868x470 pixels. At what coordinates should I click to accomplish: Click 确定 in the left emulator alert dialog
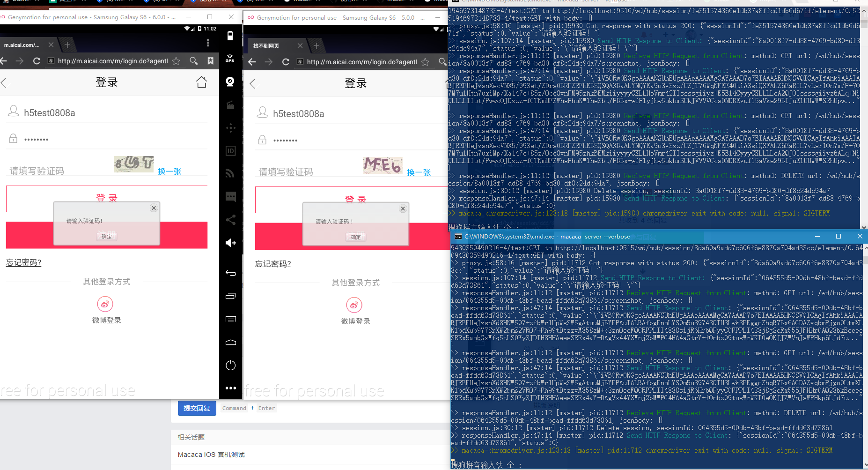pyautogui.click(x=107, y=237)
